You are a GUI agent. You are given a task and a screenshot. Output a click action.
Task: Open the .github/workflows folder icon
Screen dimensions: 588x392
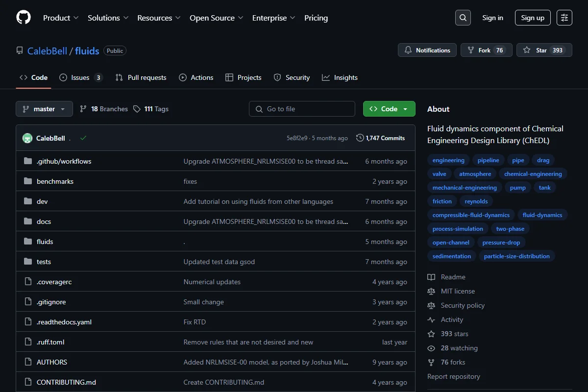click(x=28, y=161)
